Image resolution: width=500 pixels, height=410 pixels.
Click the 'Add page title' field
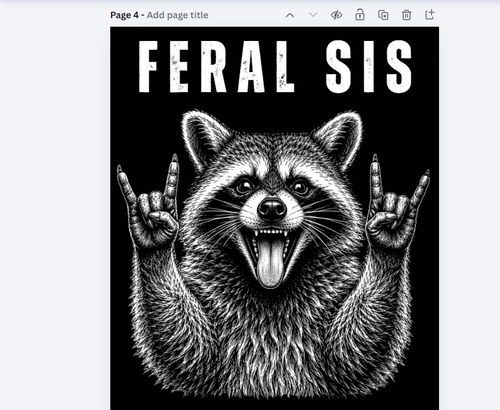(x=178, y=15)
